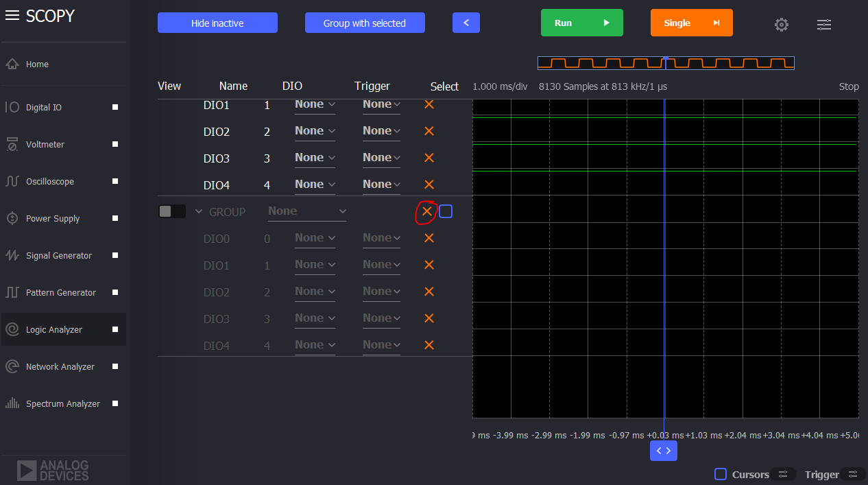The height and width of the screenshot is (485, 868).
Task: Select the grouped DIO3 channel name
Action: (217, 318)
